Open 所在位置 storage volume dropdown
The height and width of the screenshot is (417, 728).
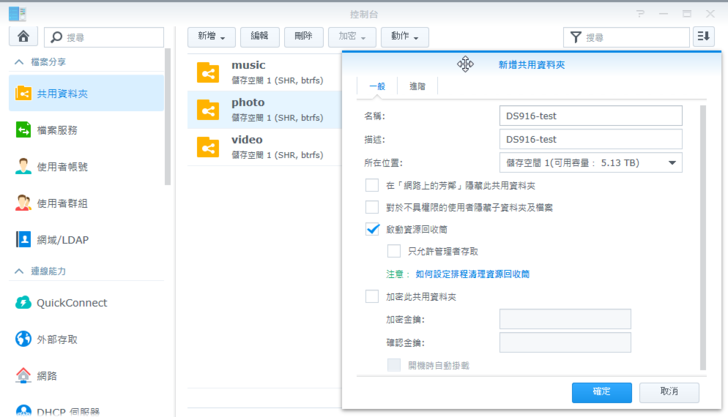590,163
